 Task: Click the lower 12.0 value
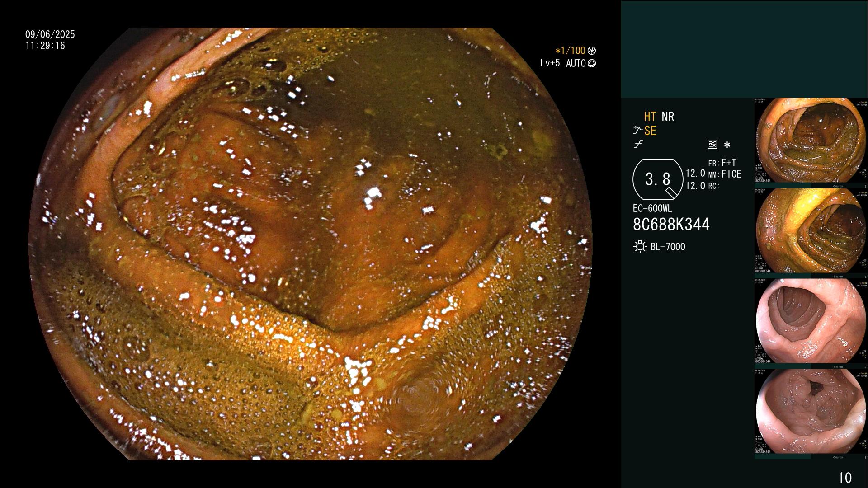click(695, 186)
